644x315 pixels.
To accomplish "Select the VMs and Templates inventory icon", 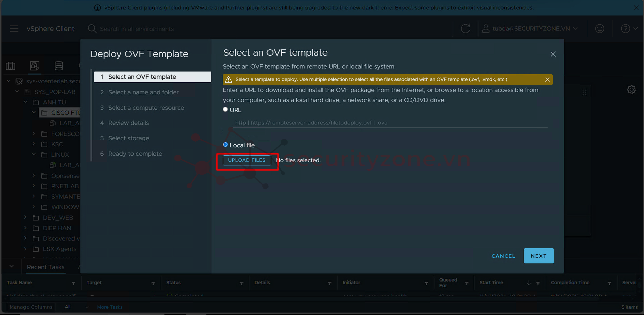I will click(34, 66).
